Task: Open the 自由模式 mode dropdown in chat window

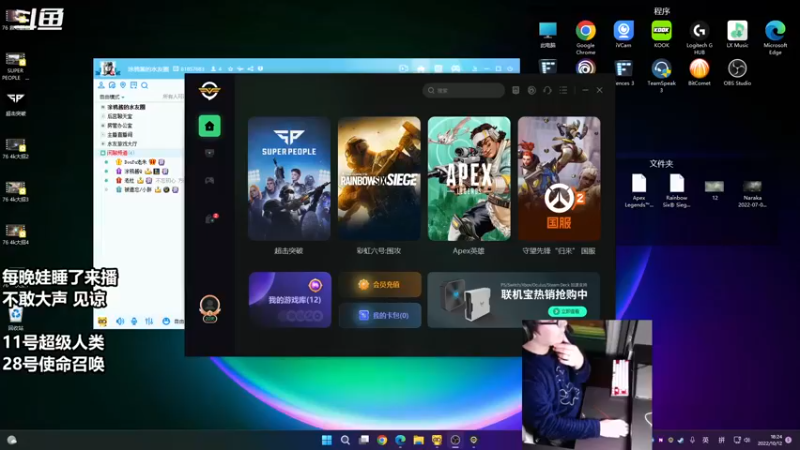Action: pyautogui.click(x=112, y=97)
